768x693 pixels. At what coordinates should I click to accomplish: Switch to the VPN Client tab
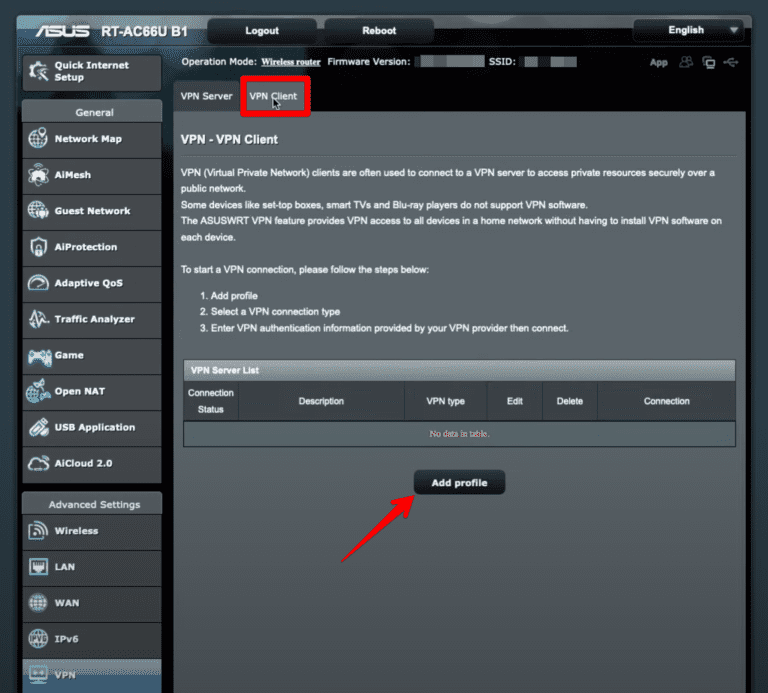[x=275, y=96]
